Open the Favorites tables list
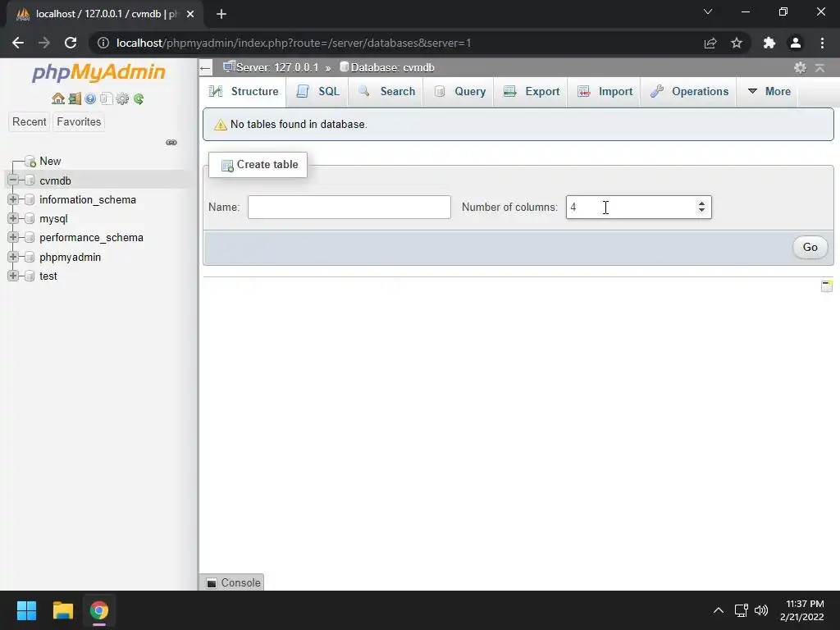The image size is (840, 630). pyautogui.click(x=79, y=122)
